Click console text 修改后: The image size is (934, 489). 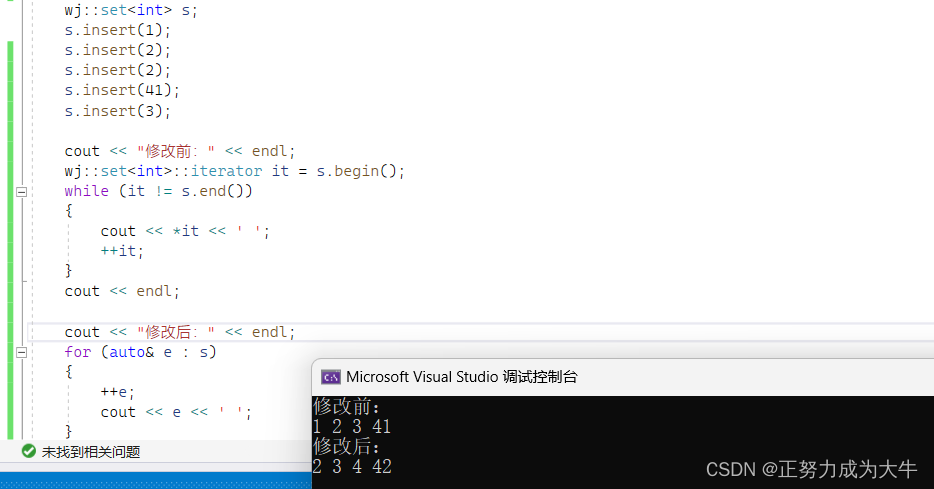347,447
